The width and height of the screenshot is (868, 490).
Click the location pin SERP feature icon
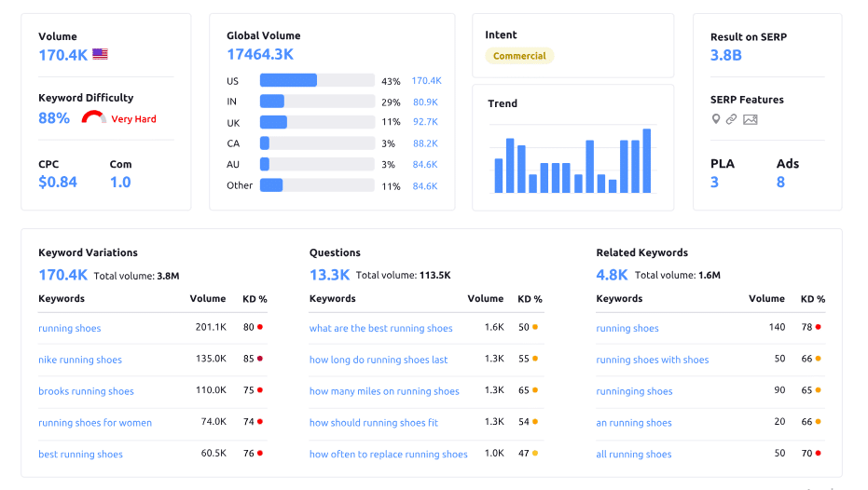[x=716, y=119]
